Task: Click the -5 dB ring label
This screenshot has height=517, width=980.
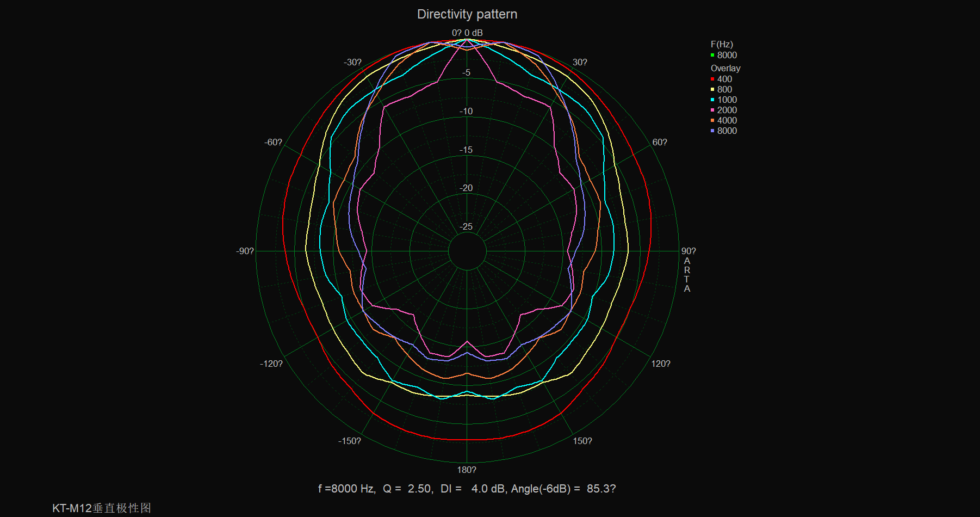Action: pos(466,72)
